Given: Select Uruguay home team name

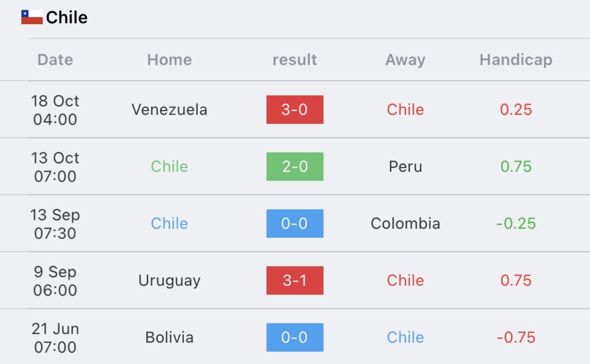Looking at the screenshot, I should point(169,281).
